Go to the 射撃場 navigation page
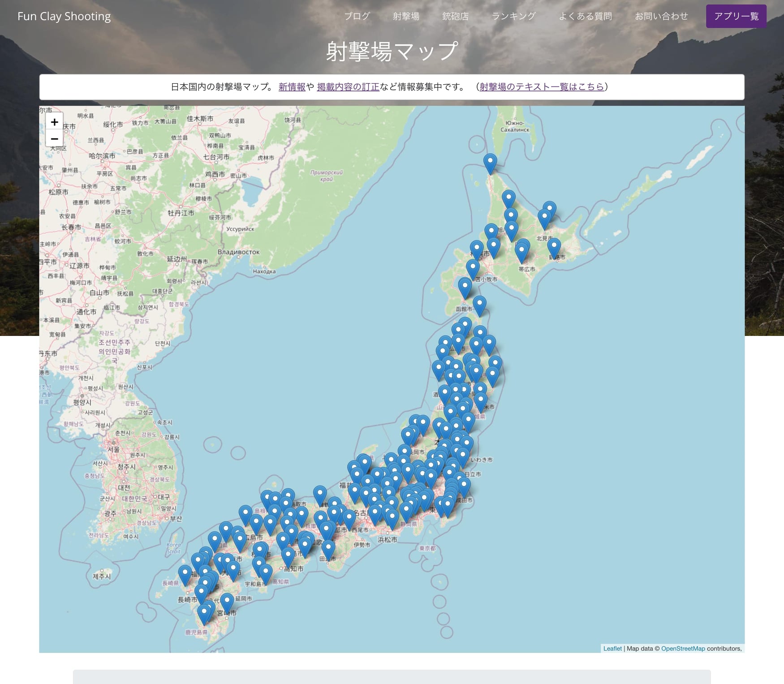Screen dimensions: 784x684 tap(406, 16)
